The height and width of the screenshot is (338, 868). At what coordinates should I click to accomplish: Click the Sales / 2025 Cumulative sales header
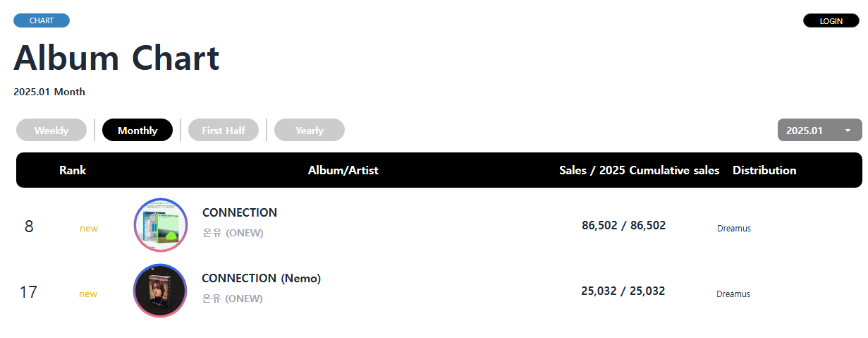pyautogui.click(x=639, y=170)
